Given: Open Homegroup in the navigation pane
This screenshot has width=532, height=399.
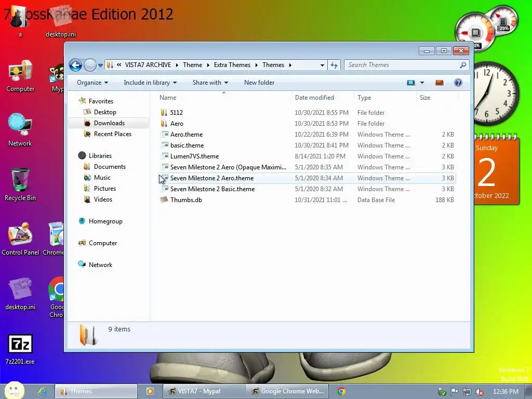Looking at the screenshot, I should (x=105, y=221).
